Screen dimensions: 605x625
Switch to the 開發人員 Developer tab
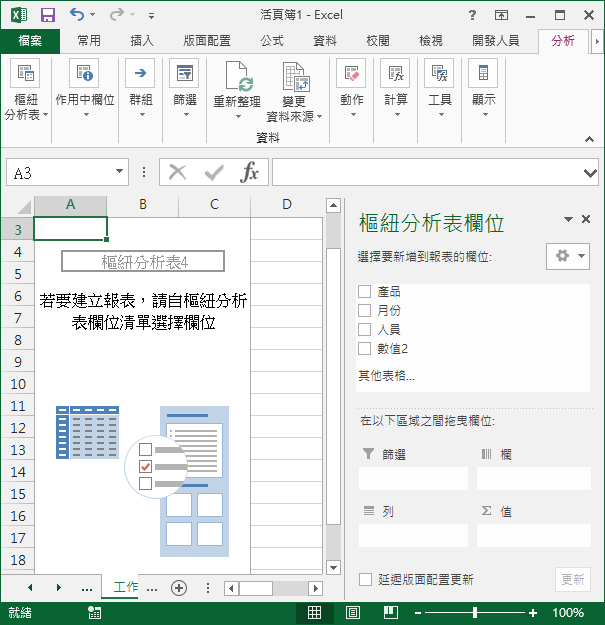pyautogui.click(x=496, y=40)
